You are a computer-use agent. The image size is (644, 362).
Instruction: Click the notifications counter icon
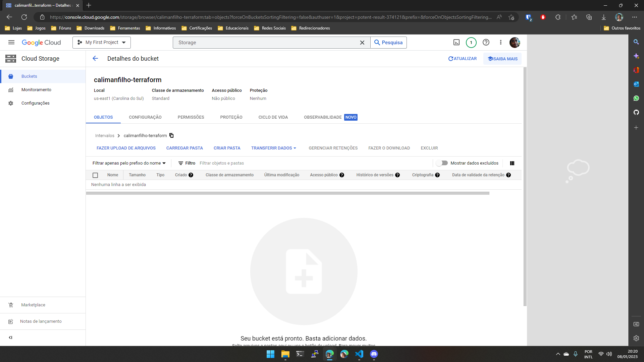click(x=471, y=43)
